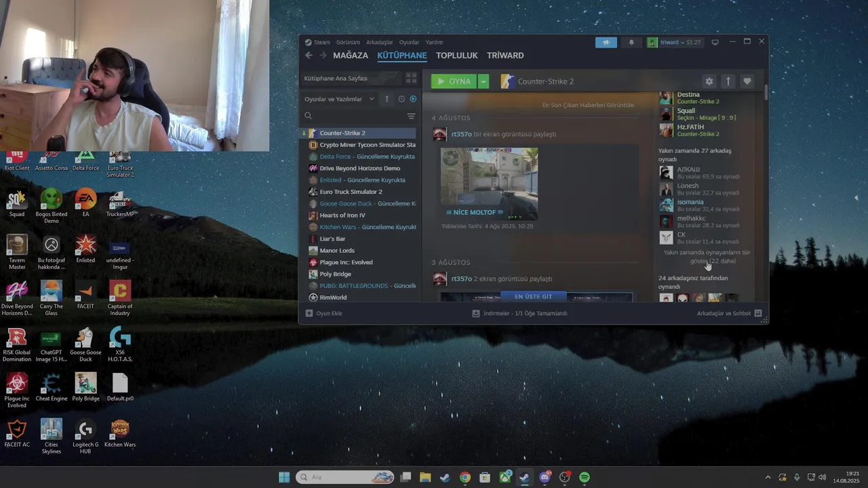This screenshot has height=488, width=868.
Task: Click the library sort arrow icon
Action: coord(387,99)
